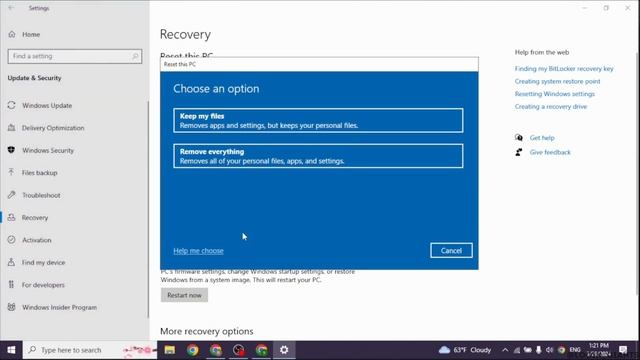
Task: Click the search magnifier in Find a setting
Action: 135,56
